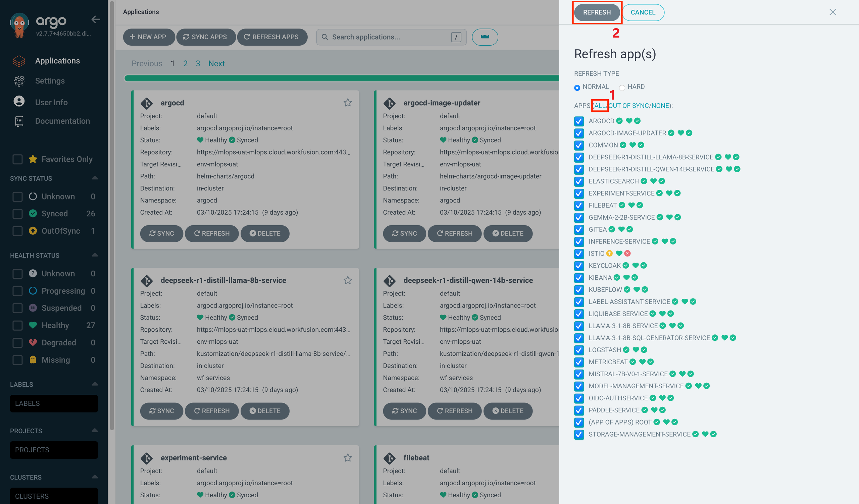Enable the Favorites Only filter
This screenshot has height=504, width=859.
point(17,159)
